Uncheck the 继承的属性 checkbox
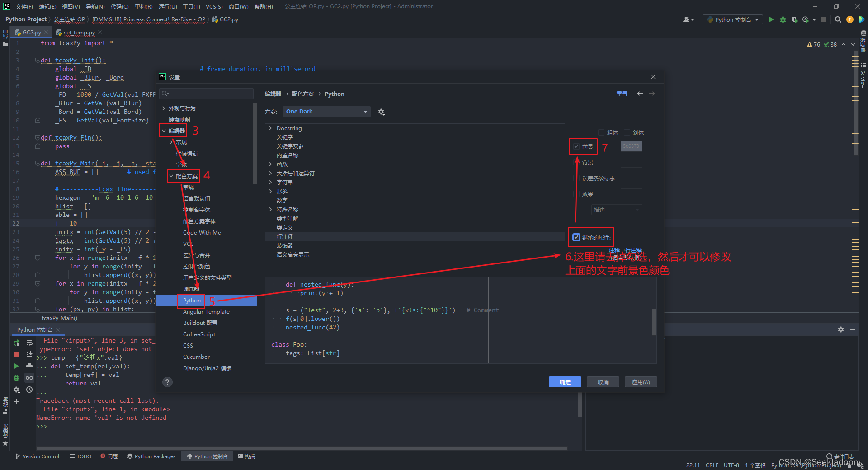Image resolution: width=868 pixels, height=470 pixels. coord(576,237)
